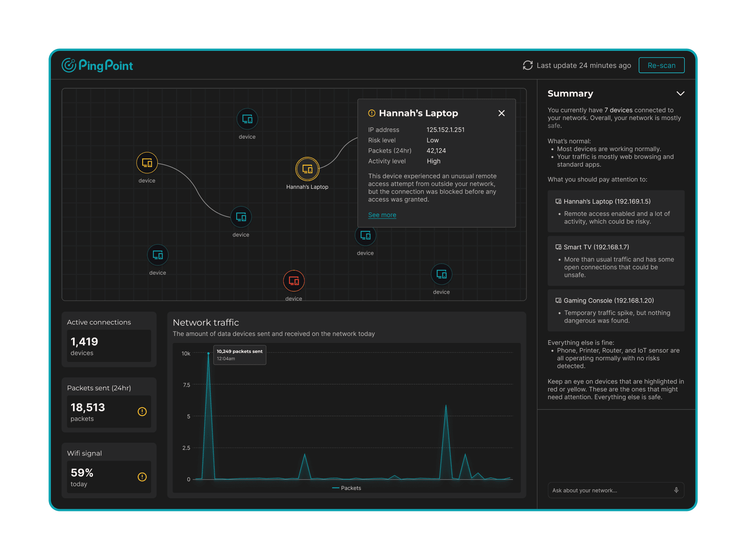Viewport: 746px width, 560px height.
Task: Open the Gaming Console summary card
Action: (x=616, y=310)
